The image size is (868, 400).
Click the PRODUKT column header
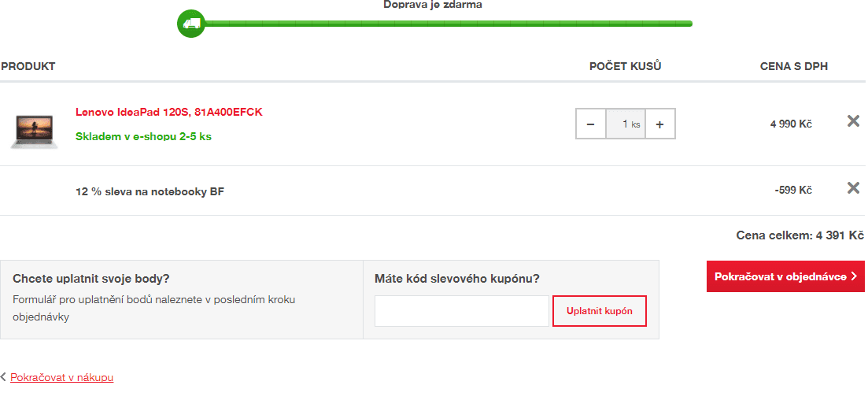28,66
